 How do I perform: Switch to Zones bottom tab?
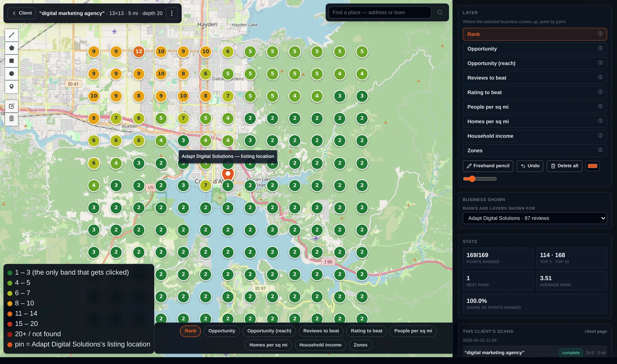[x=361, y=345]
